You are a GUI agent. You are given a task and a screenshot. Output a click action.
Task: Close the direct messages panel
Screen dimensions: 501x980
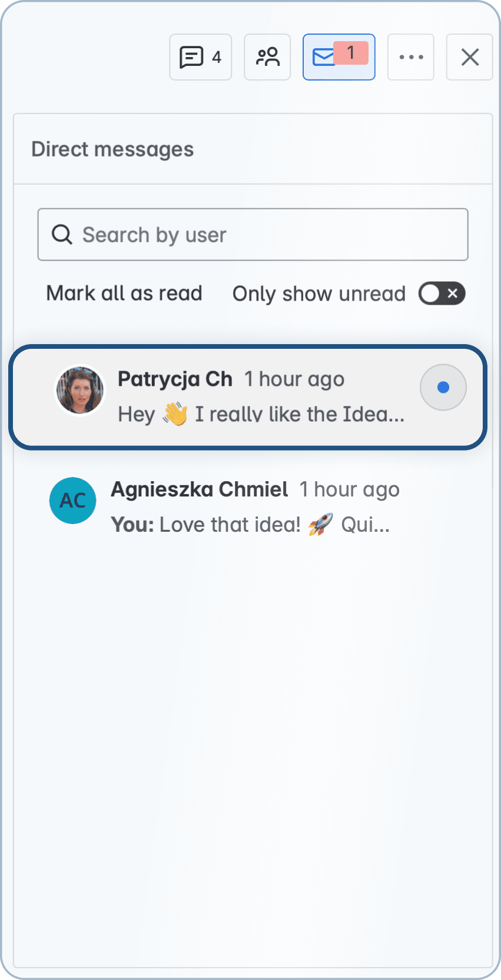click(x=470, y=57)
